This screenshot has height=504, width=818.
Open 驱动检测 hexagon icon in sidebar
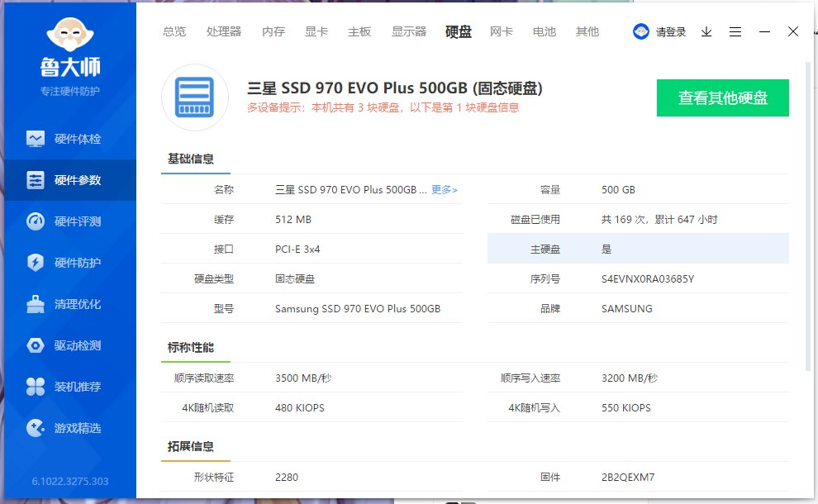point(36,345)
